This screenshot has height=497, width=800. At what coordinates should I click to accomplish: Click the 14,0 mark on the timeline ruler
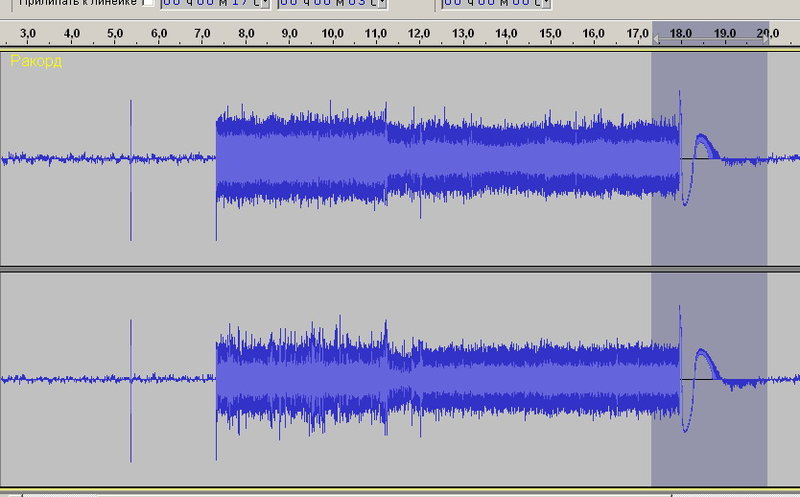[506, 34]
